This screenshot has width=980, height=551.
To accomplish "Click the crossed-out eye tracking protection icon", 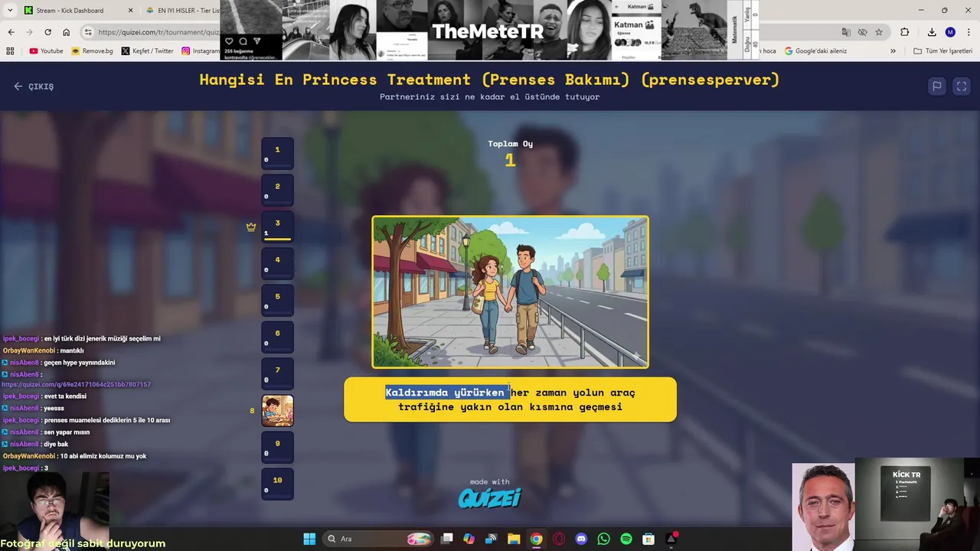I will coord(862,32).
